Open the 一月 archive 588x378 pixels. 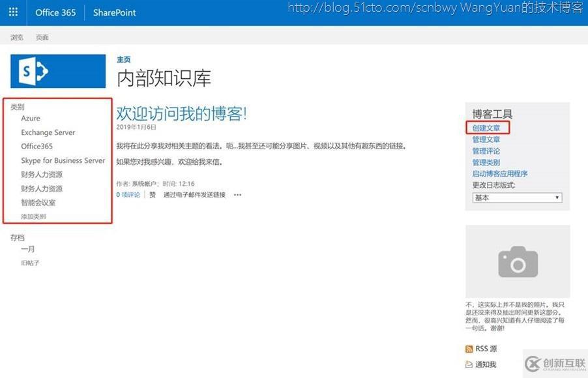[28, 249]
